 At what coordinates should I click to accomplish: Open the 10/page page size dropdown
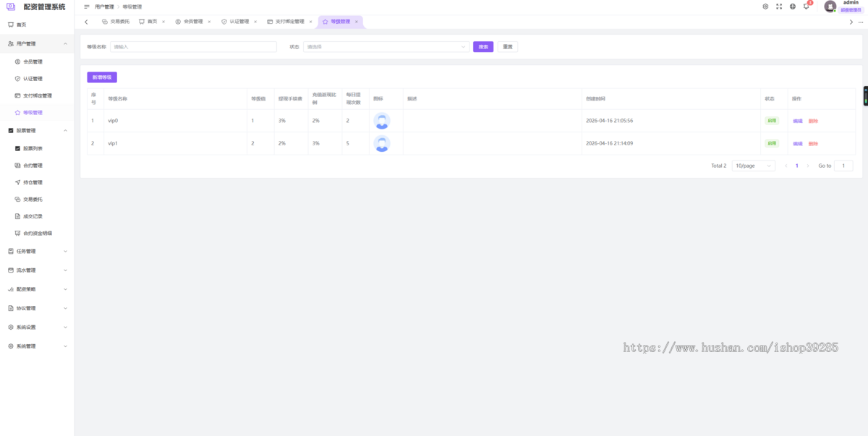pos(753,166)
